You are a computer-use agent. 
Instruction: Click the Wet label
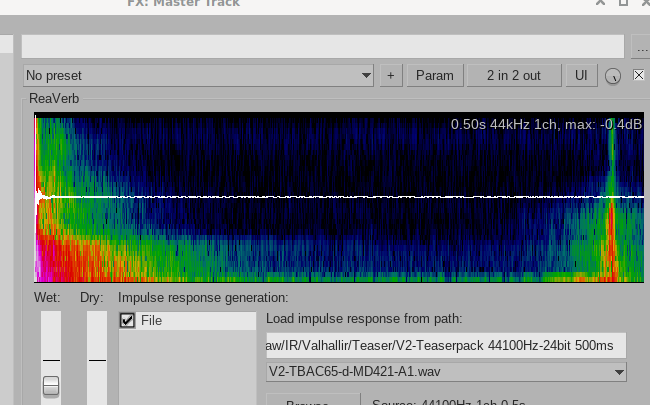point(47,298)
